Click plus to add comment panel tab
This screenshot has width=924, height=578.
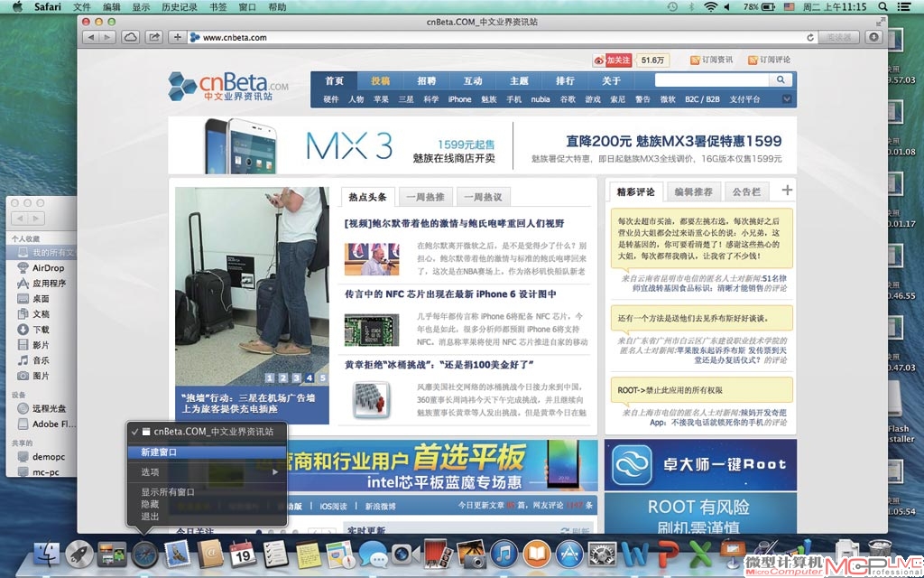tap(787, 190)
